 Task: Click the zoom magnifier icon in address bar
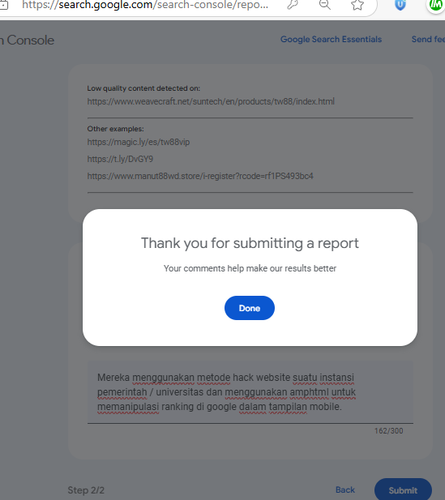point(325,5)
